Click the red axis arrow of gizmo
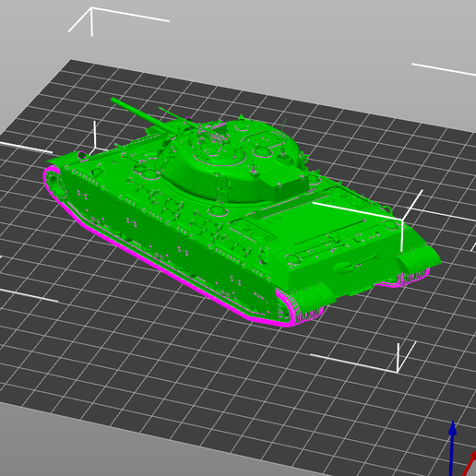Viewport: 476px width, 476px height. (x=470, y=463)
